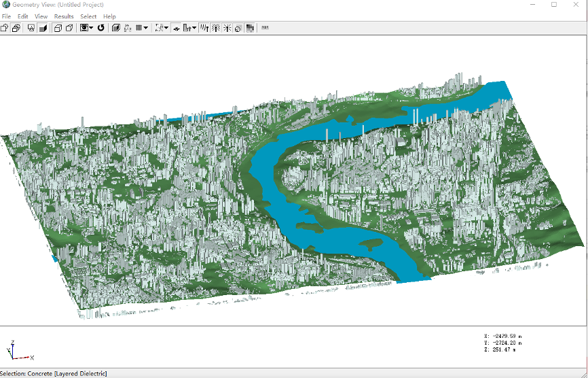Click the terrain surface toolbar icon

(x=176, y=28)
